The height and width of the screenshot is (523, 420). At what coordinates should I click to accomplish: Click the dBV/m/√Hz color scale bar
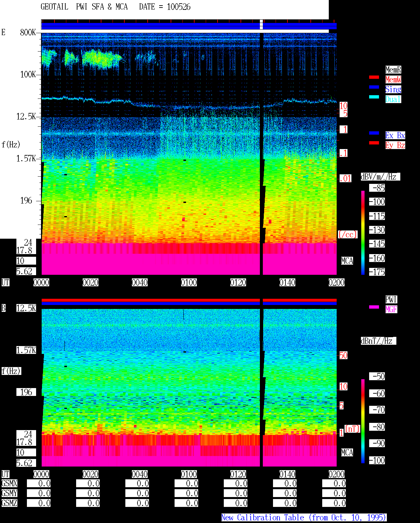click(363, 232)
